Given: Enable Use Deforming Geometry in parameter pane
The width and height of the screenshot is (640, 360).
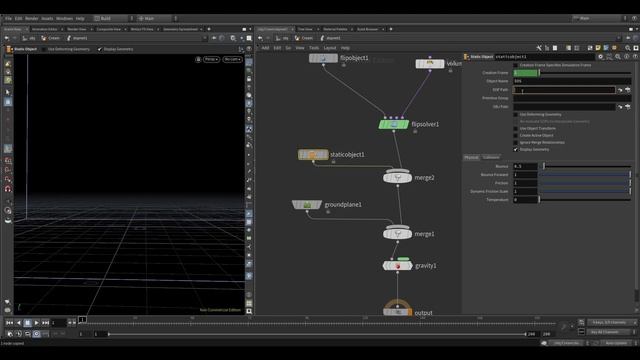Looking at the screenshot, I should click(x=516, y=115).
